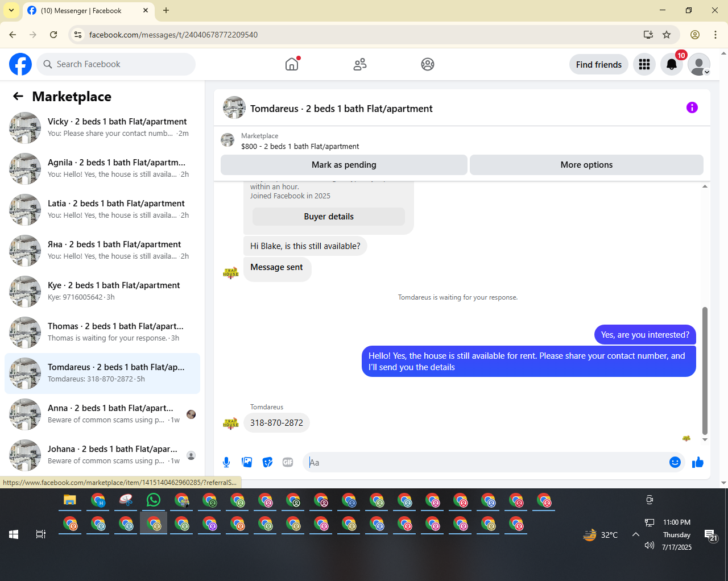This screenshot has height=581, width=728.
Task: Click the Facebook logo icon
Action: pos(20,64)
